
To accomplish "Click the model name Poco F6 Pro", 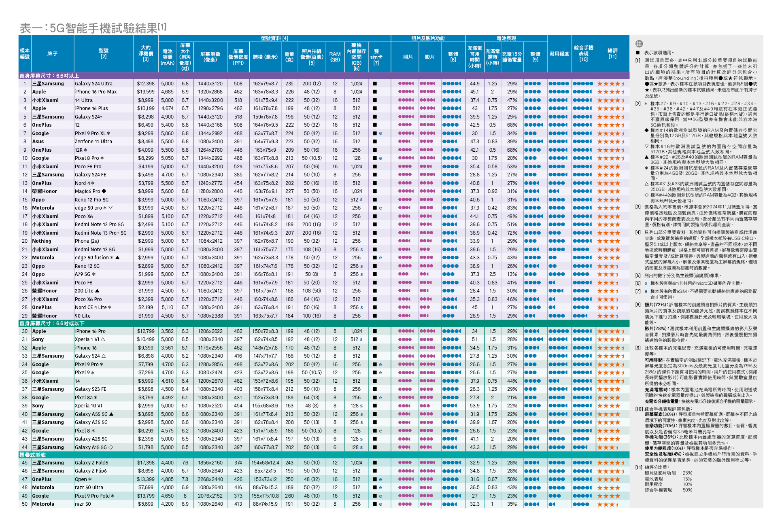I will pos(88,167).
